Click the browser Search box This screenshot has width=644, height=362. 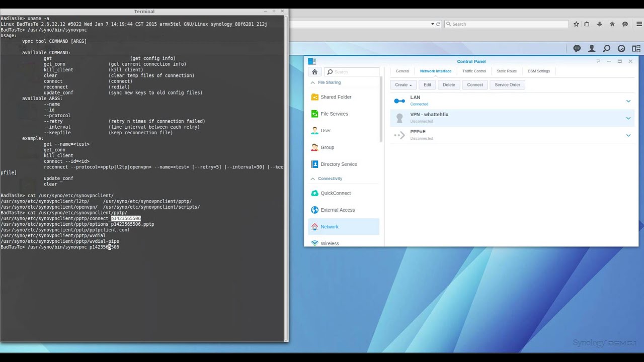507,24
